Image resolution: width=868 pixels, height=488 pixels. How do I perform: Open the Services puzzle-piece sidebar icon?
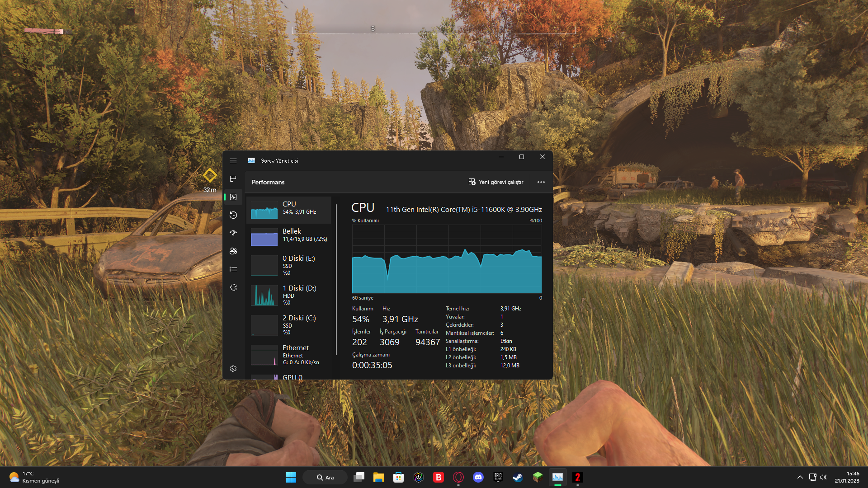(x=233, y=287)
